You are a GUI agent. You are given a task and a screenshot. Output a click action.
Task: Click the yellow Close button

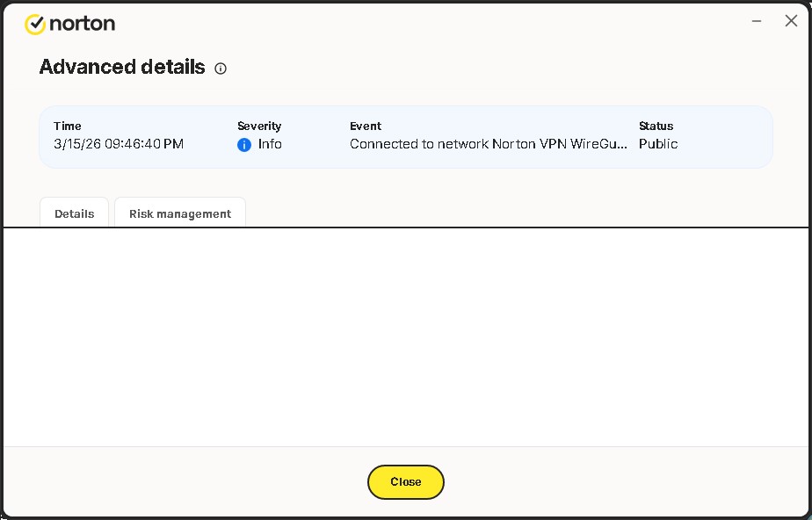coord(405,481)
